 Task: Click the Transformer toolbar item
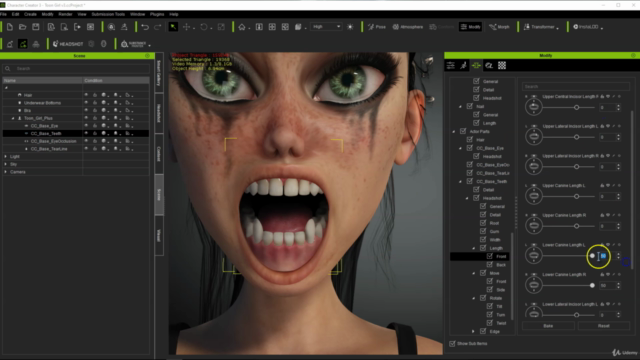539,27
